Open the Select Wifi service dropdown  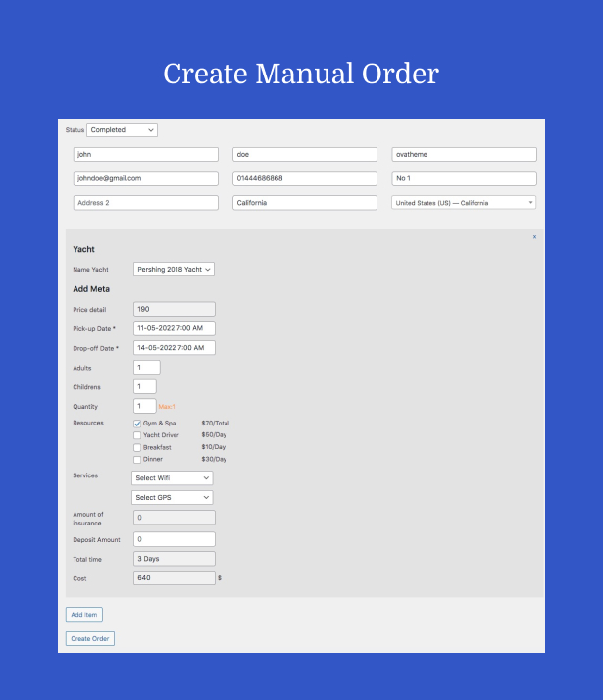tap(173, 477)
